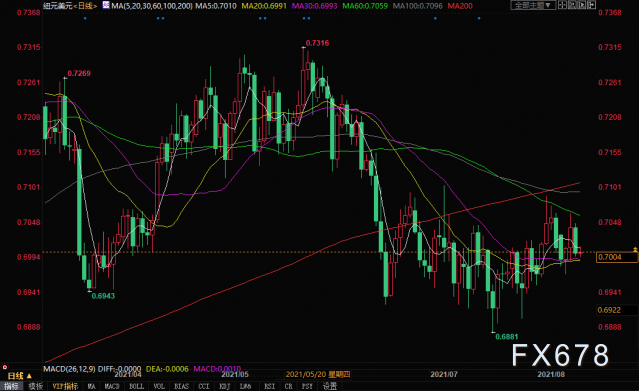Click the MA20:0.6991 value
The image size is (640, 391).
pos(264,6)
